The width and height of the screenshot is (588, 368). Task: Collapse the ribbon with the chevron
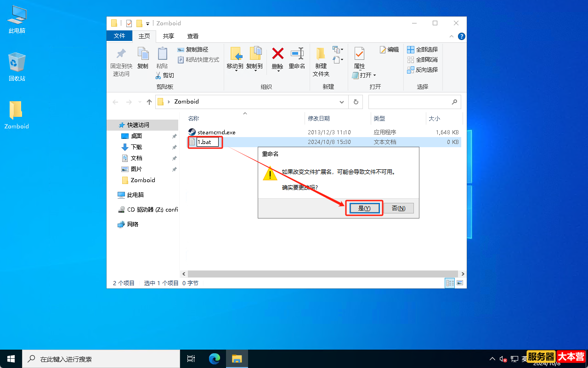pyautogui.click(x=452, y=36)
